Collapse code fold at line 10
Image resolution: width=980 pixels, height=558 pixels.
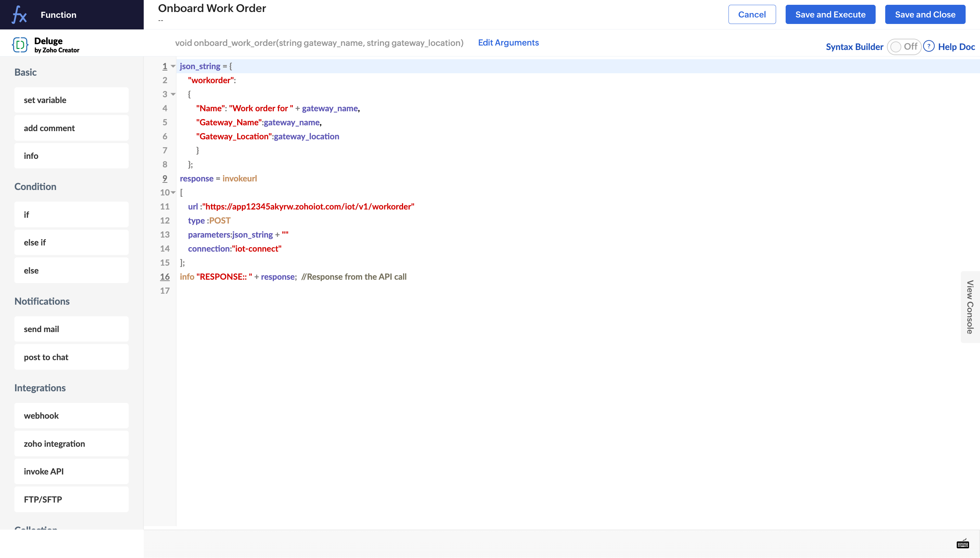click(173, 192)
